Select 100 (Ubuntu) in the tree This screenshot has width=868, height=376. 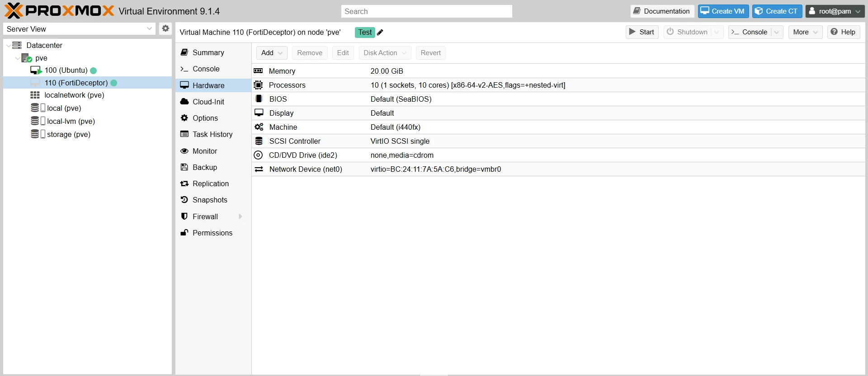tap(88, 70)
